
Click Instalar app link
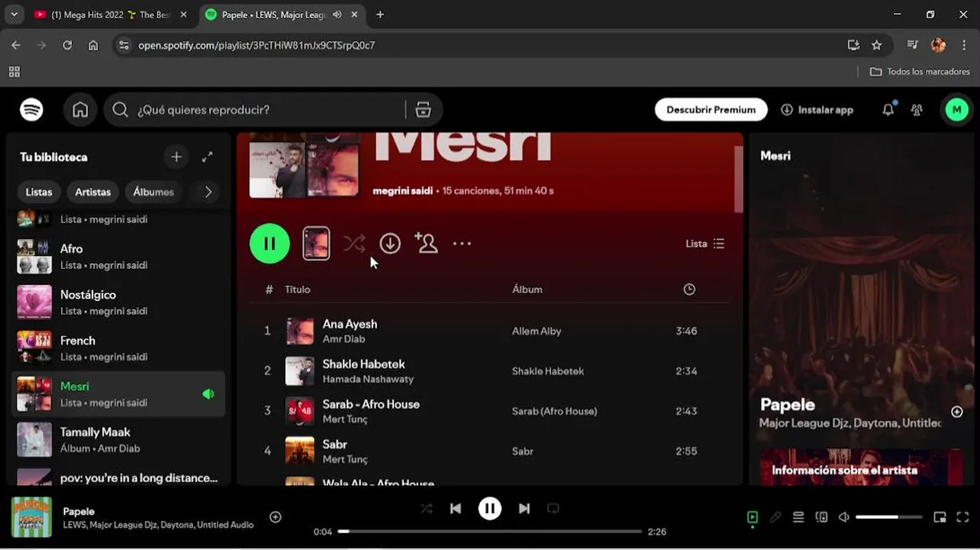pos(817,110)
